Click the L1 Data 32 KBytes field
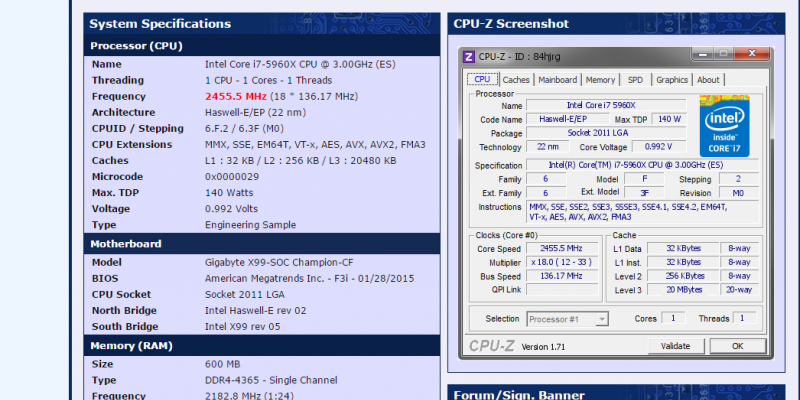Screen dimensions: 800x400 coord(683,248)
